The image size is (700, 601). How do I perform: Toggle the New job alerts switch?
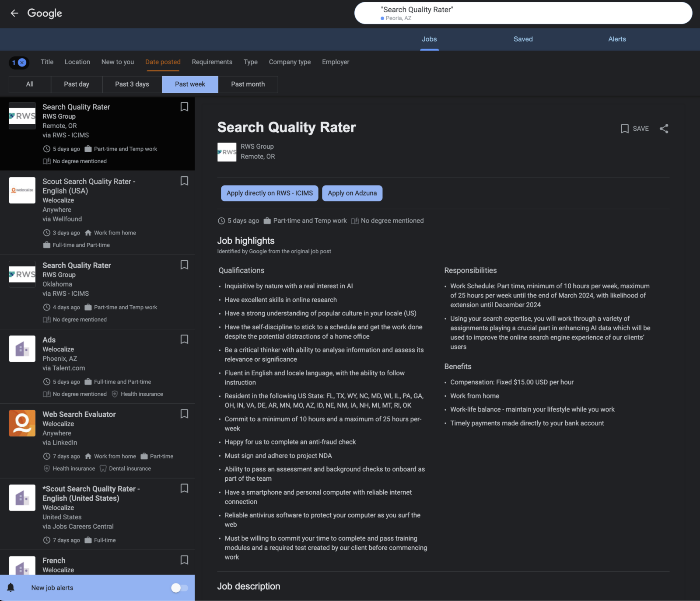pyautogui.click(x=179, y=588)
